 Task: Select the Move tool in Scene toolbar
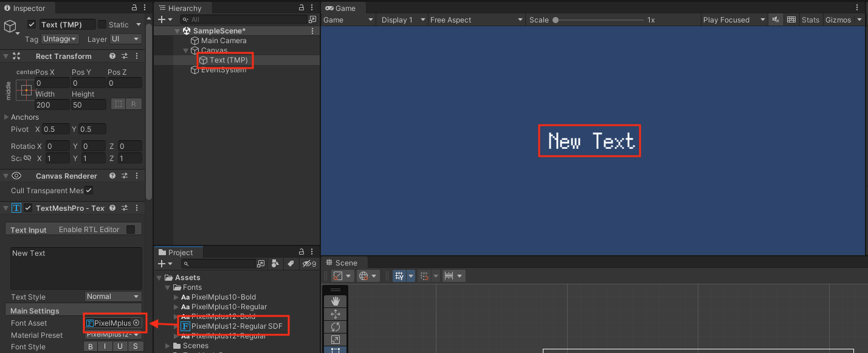(336, 314)
